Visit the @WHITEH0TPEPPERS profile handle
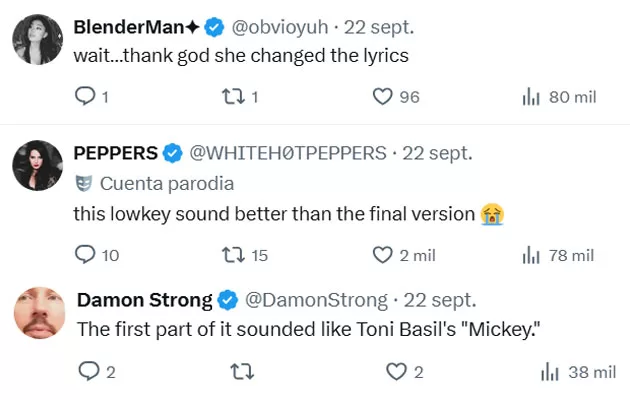Screen dimensions: 630x400 pos(288,153)
